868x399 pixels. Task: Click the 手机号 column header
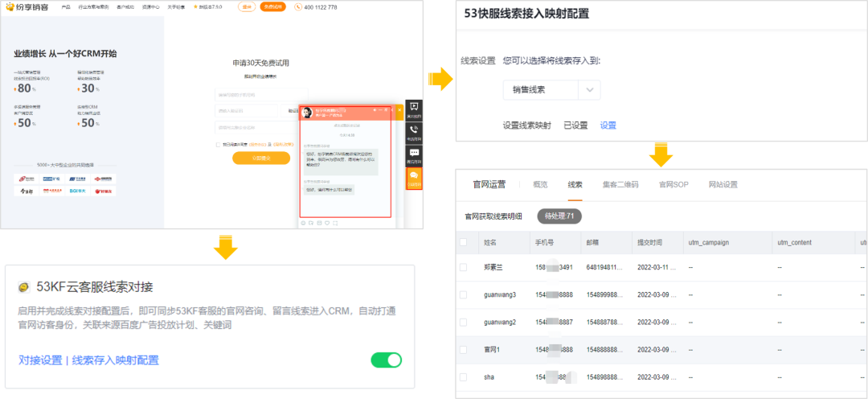(x=545, y=243)
